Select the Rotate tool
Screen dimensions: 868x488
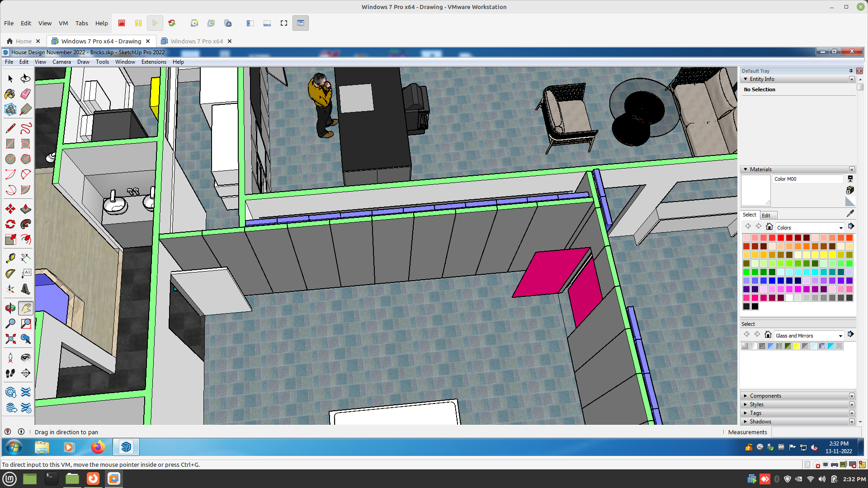pyautogui.click(x=10, y=224)
